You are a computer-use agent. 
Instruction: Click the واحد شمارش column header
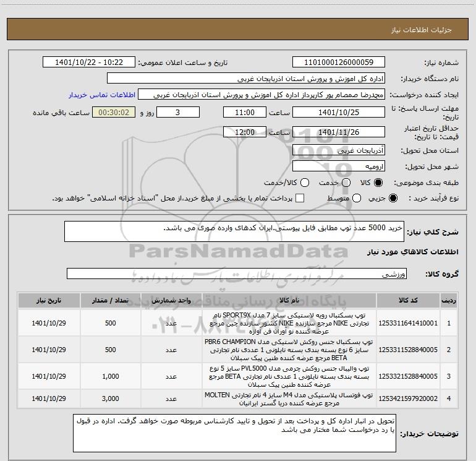pyautogui.click(x=171, y=301)
